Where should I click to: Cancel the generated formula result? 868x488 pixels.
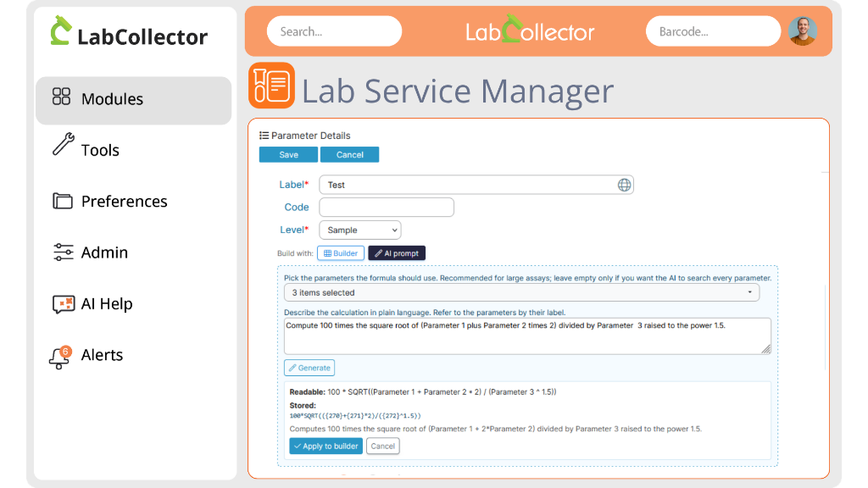[382, 446]
